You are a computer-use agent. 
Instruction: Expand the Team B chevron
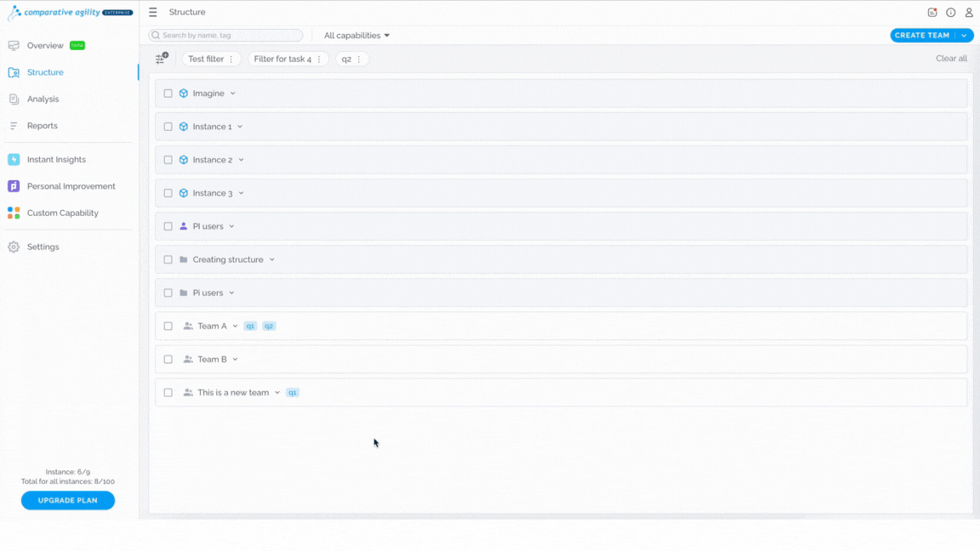click(x=235, y=359)
